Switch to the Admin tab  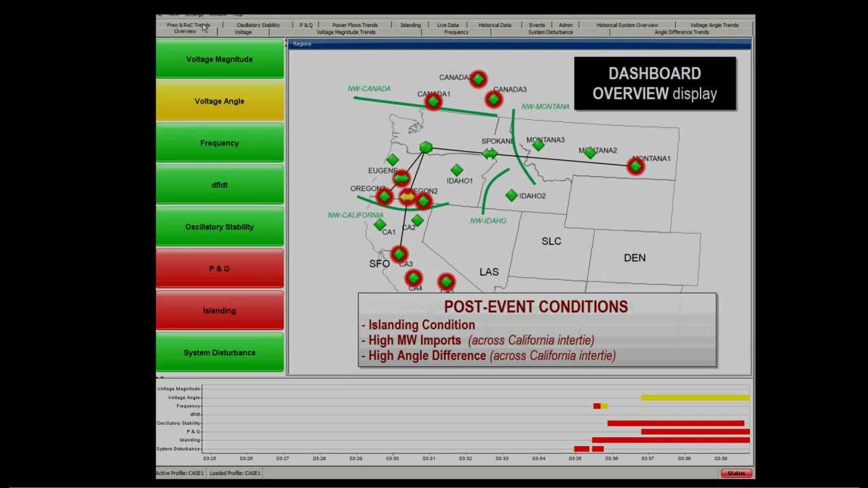566,25
